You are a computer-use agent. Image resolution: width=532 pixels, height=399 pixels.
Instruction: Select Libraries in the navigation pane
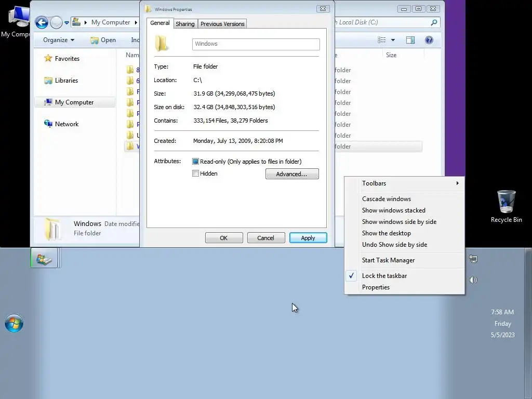[61, 81]
